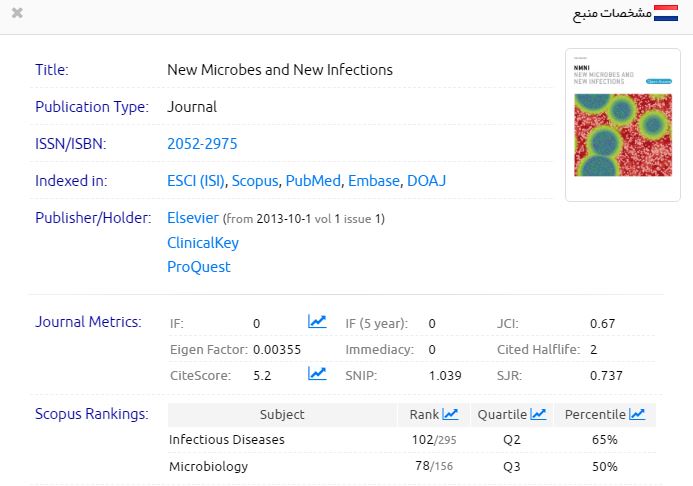This screenshot has width=693, height=486.
Task: Click the IF trend chart icon
Action: tap(317, 322)
